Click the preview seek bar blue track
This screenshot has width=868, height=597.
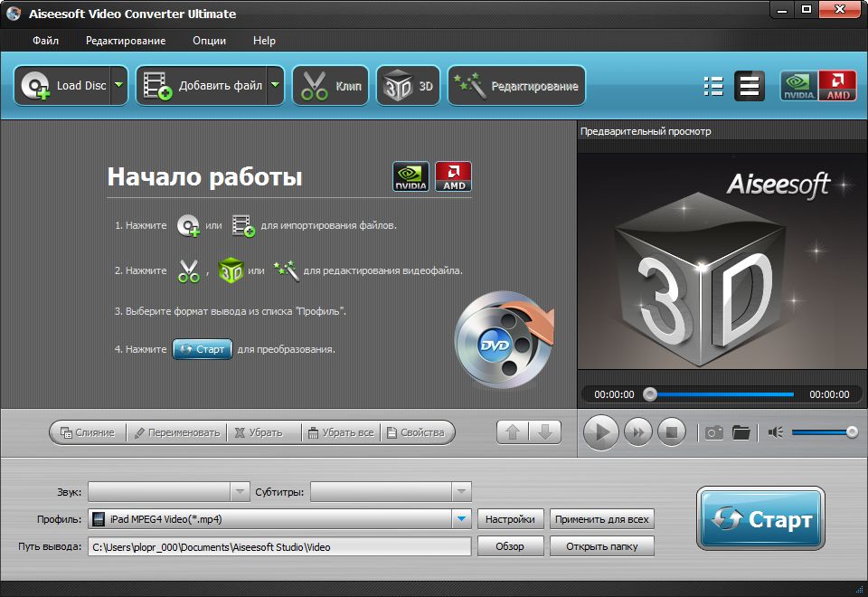(x=724, y=394)
